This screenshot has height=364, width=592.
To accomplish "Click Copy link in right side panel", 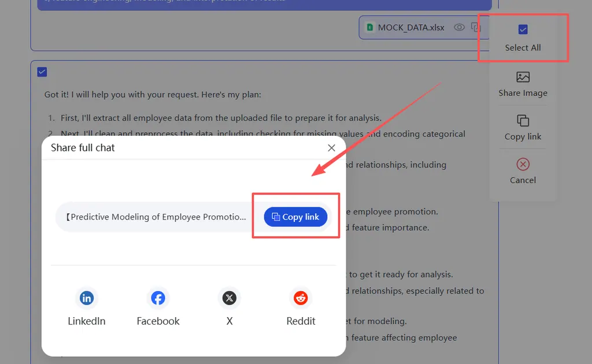I will click(523, 127).
